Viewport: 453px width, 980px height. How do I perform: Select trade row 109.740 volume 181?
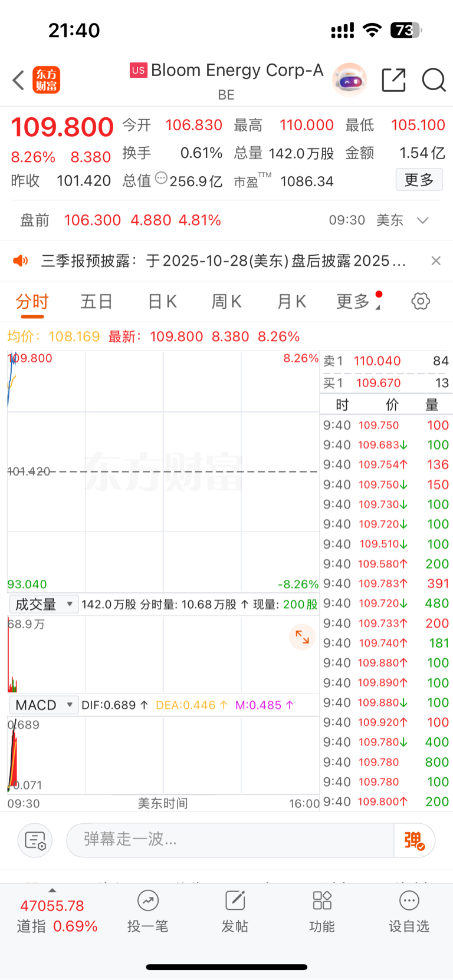(x=386, y=643)
